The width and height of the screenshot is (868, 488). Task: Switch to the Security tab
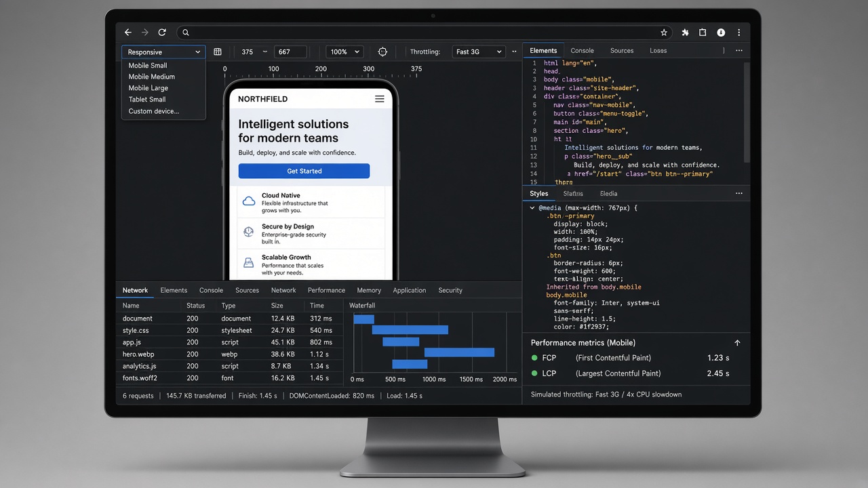[x=450, y=290]
